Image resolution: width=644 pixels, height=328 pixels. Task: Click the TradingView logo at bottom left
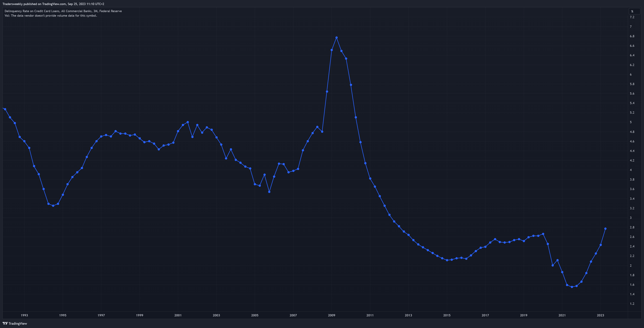click(x=15, y=323)
